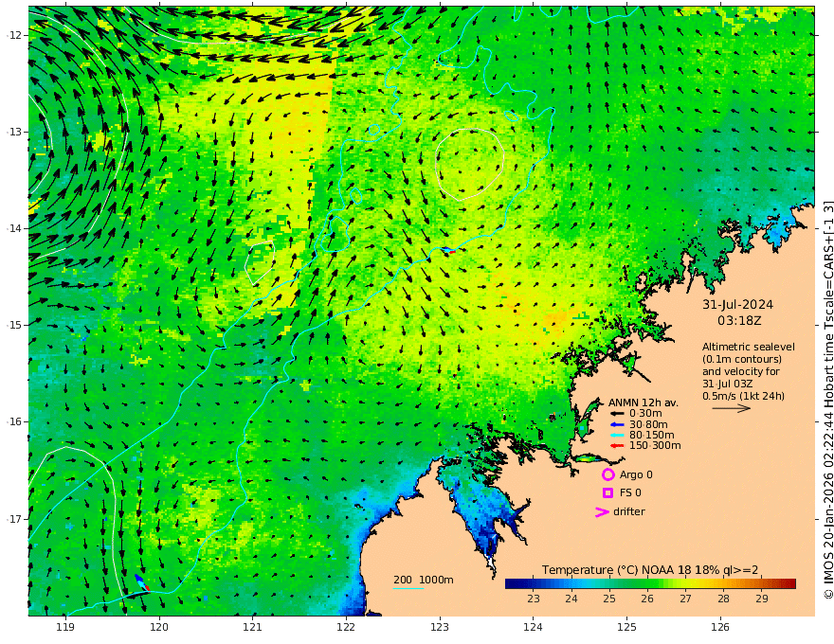Click the latitude -17 axis label

[14, 519]
